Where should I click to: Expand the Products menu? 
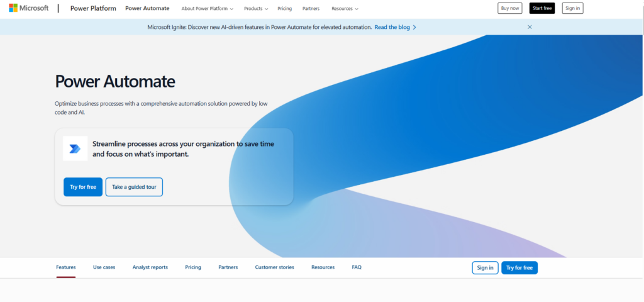(x=256, y=9)
